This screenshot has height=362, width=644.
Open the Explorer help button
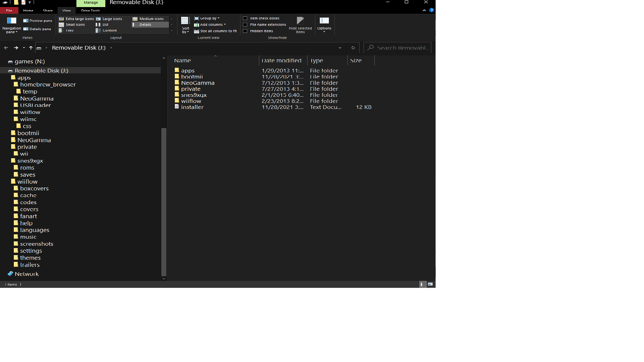432,10
